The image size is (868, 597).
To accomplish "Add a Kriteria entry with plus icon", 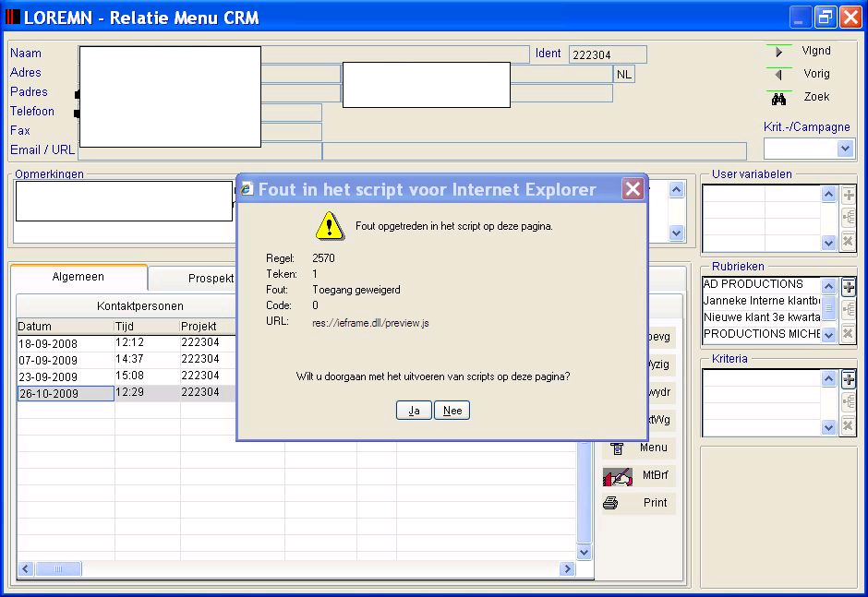I will 848,379.
